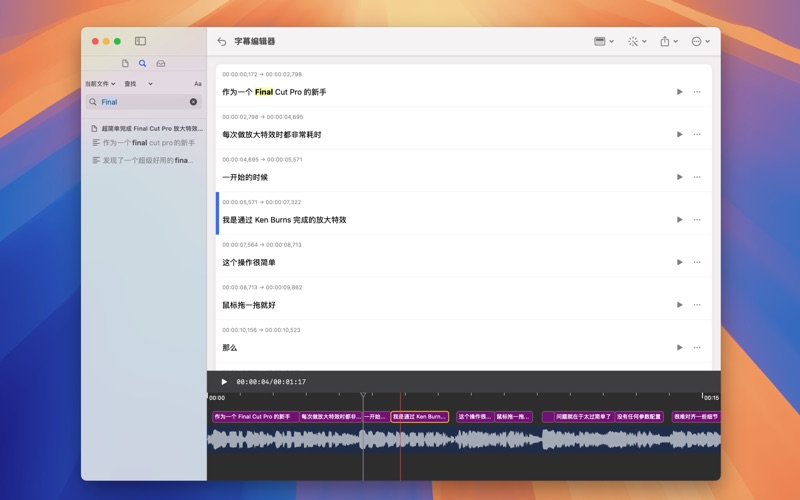Open the circled ellipsis more options menu
Image resolution: width=800 pixels, height=500 pixels.
700,42
